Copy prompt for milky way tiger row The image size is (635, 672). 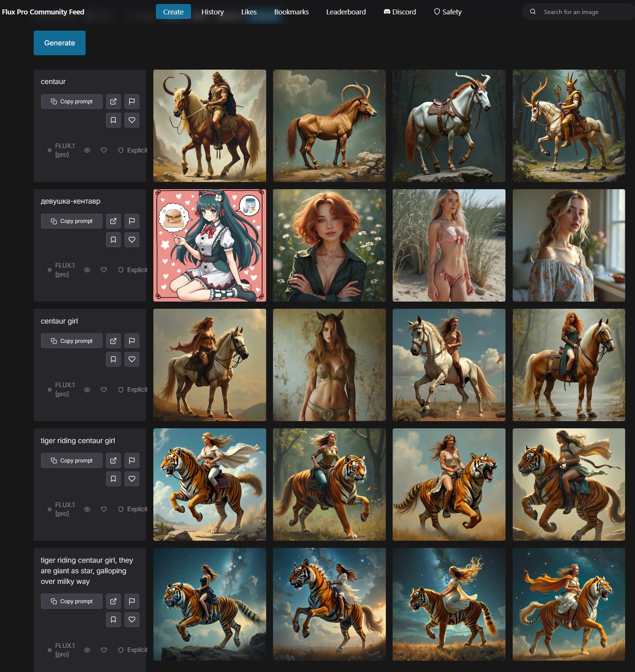[72, 601]
